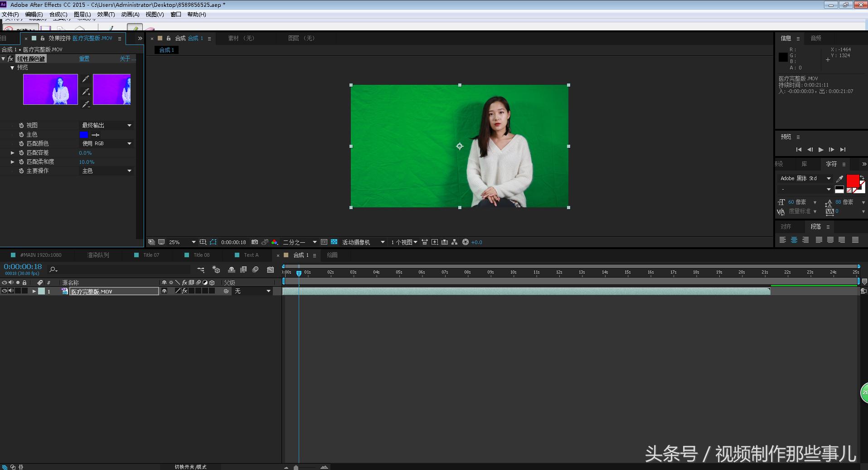
Task: Hide video of 医疗完整版.MOV layer
Action: pos(4,291)
